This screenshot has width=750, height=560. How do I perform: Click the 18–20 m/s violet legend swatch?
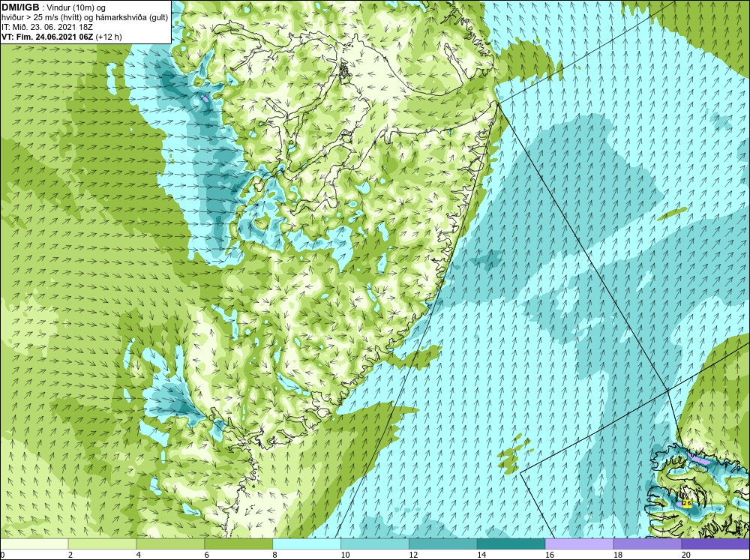[x=647, y=544]
